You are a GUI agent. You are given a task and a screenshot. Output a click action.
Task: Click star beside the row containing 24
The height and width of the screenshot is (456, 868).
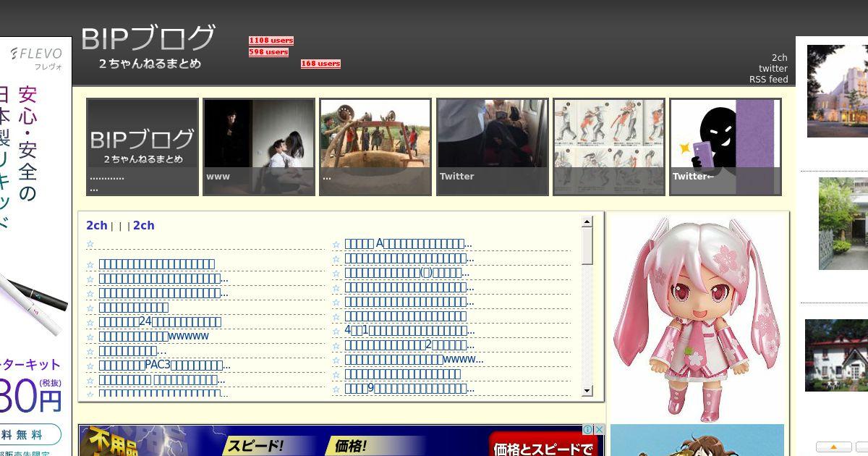(x=90, y=322)
